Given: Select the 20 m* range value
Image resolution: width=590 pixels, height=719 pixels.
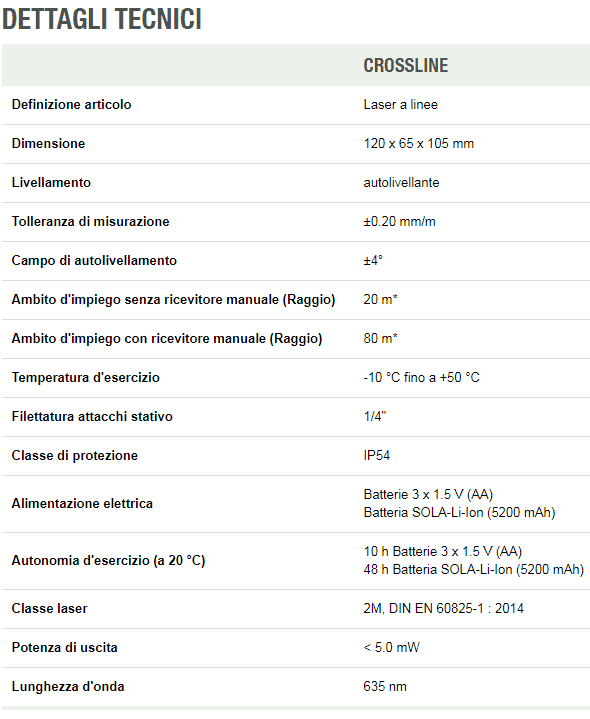Looking at the screenshot, I should click(x=380, y=299).
